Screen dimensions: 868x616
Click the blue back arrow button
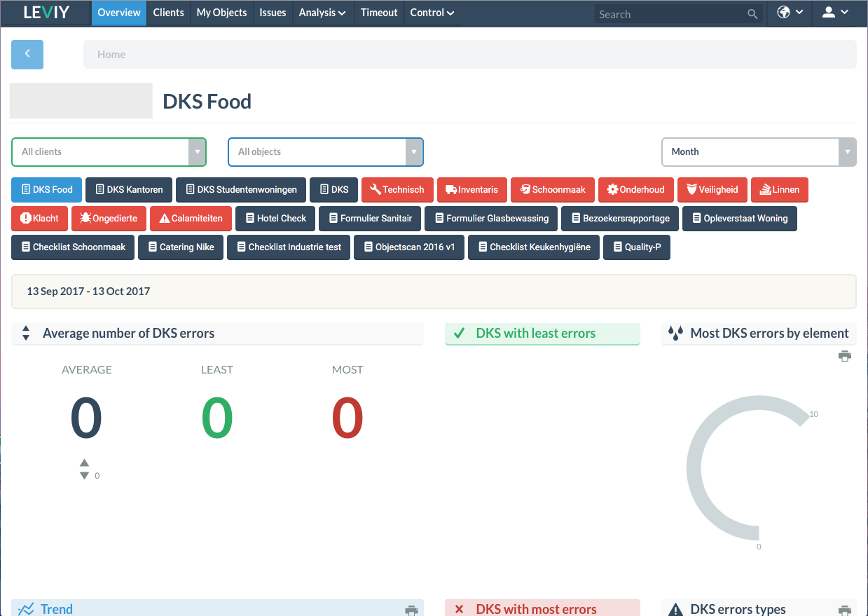(x=27, y=54)
